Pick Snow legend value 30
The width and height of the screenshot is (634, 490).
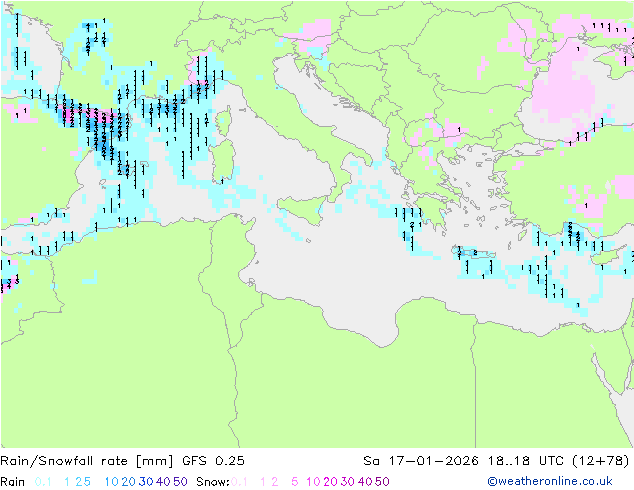coord(348,482)
